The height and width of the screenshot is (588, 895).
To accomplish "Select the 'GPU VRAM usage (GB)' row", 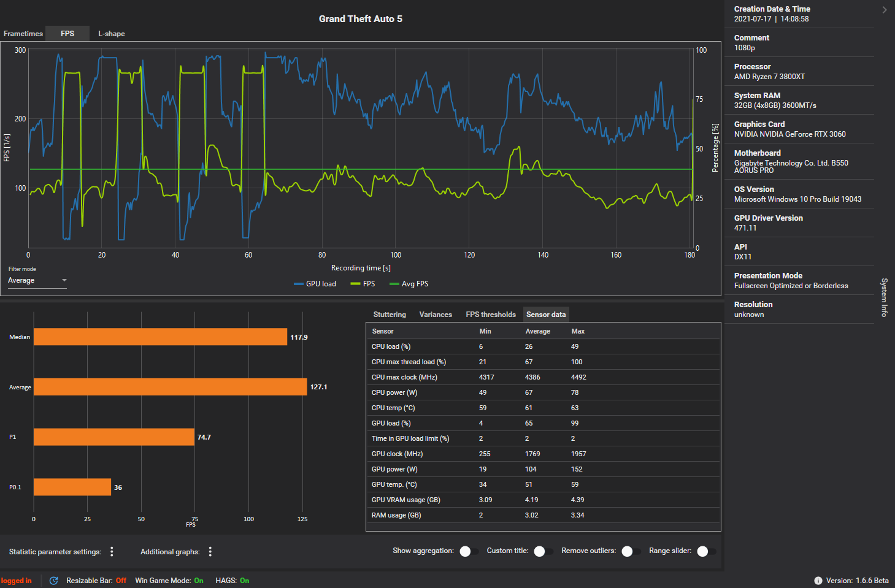I will [x=543, y=500].
